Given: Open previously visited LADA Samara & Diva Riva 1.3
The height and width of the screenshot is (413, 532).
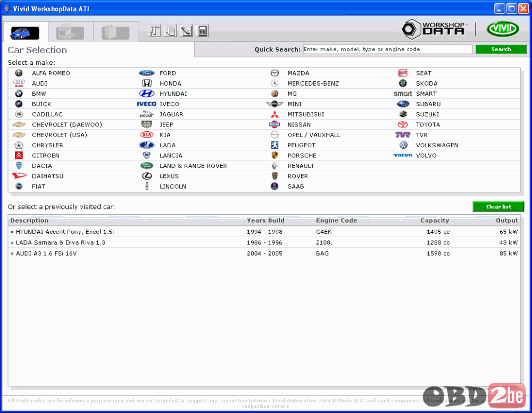Looking at the screenshot, I should [x=264, y=242].
